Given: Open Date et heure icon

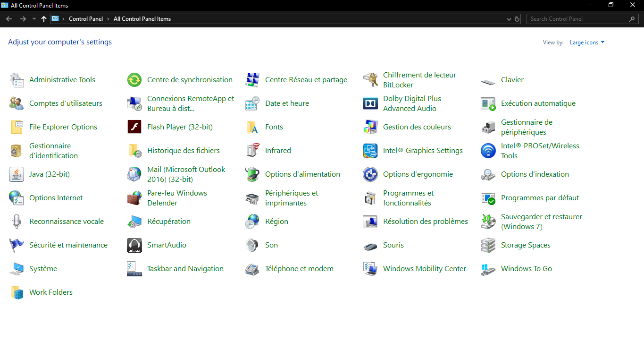Looking at the screenshot, I should tap(252, 103).
